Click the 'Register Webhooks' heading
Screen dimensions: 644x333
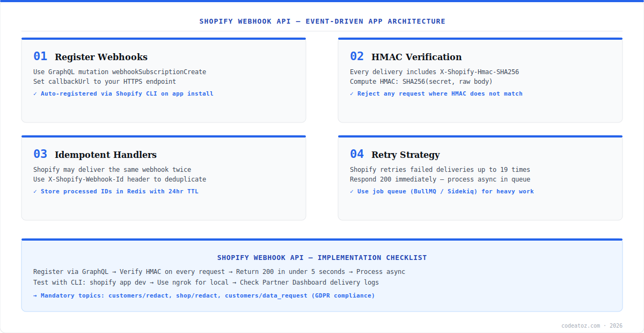(x=101, y=57)
